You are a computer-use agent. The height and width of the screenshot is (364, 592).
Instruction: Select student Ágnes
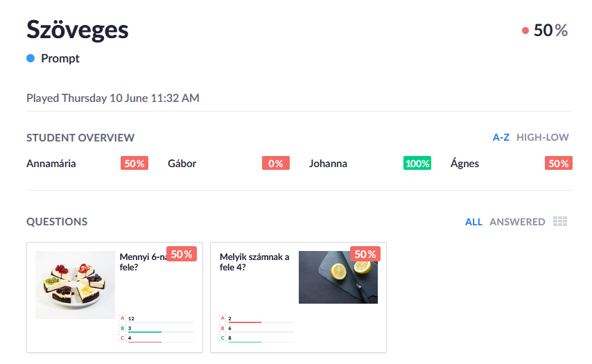click(464, 164)
